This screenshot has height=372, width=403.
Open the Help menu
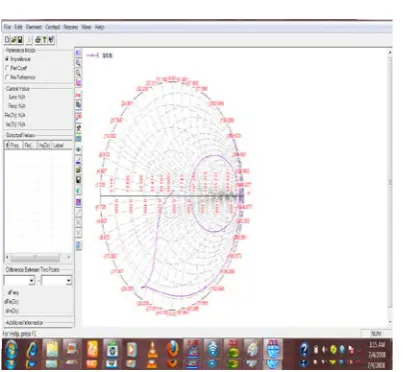click(100, 27)
